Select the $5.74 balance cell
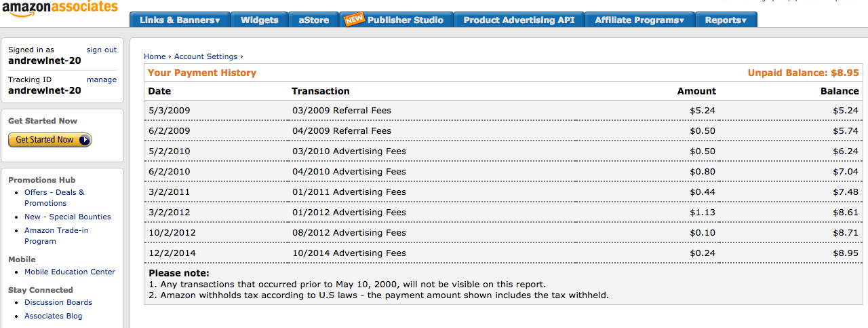The height and width of the screenshot is (328, 868). tap(846, 130)
